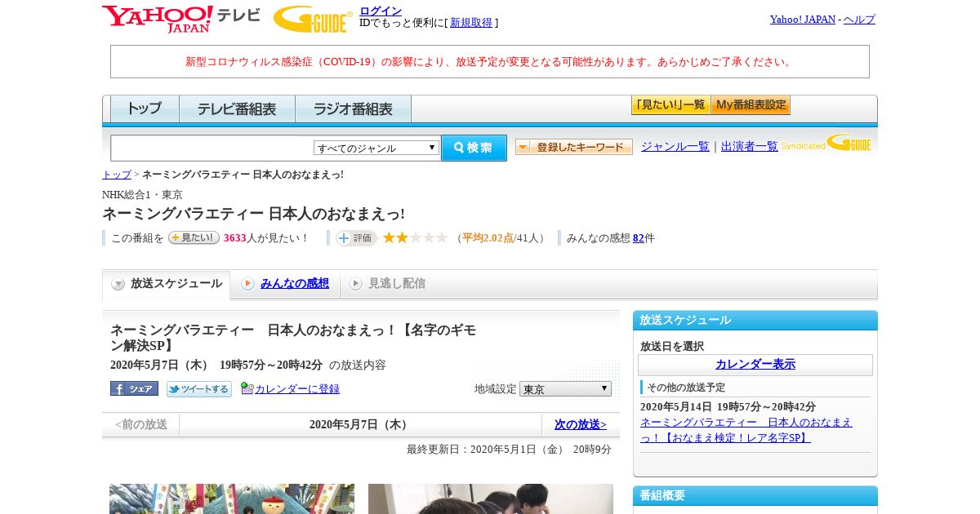980x514 pixels.
Task: Switch to the トップ tab
Action: 145,109
